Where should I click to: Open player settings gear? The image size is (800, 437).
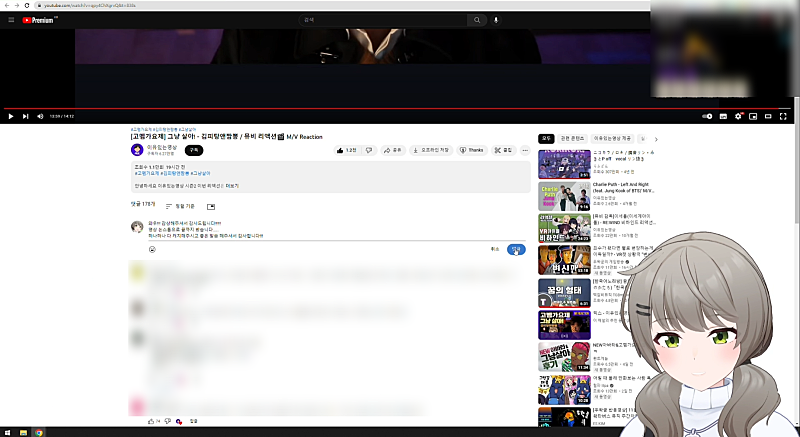coord(738,116)
